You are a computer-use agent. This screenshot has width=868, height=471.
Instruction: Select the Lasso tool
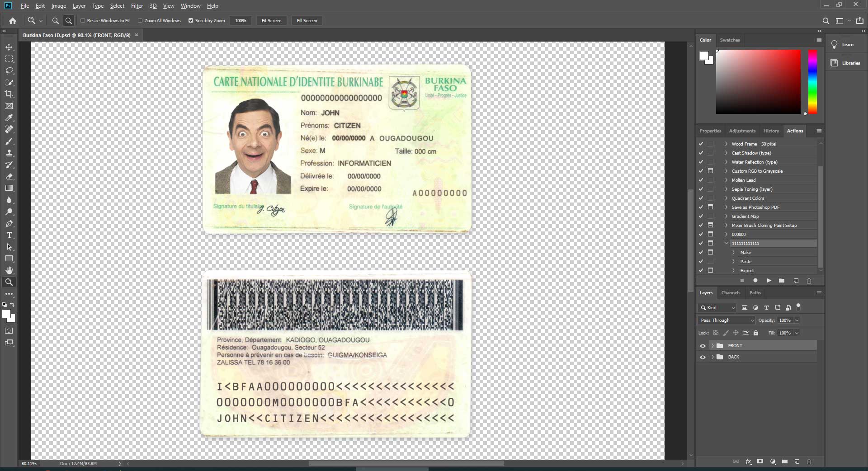point(9,71)
